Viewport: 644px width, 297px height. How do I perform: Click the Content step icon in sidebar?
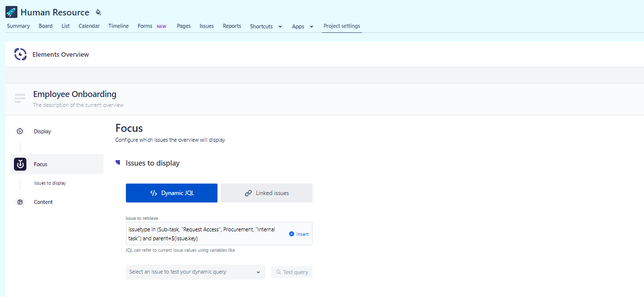click(x=20, y=202)
